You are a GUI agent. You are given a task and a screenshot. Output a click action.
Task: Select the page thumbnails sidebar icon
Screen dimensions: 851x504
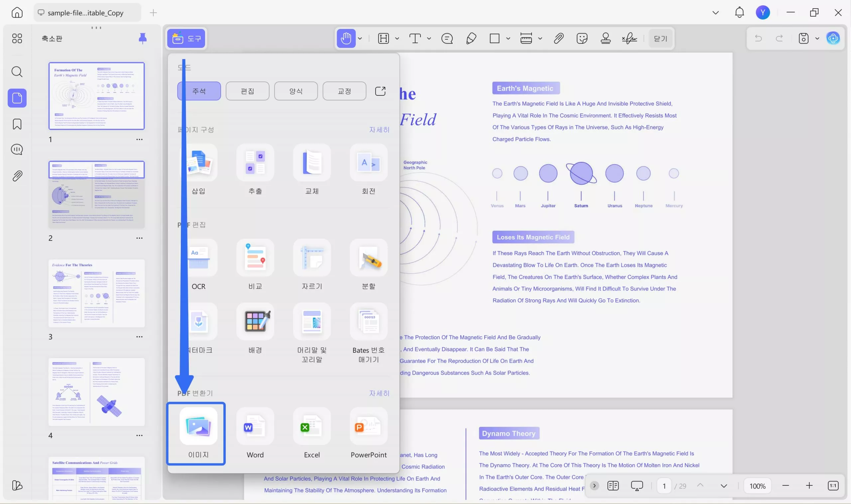pyautogui.click(x=17, y=98)
